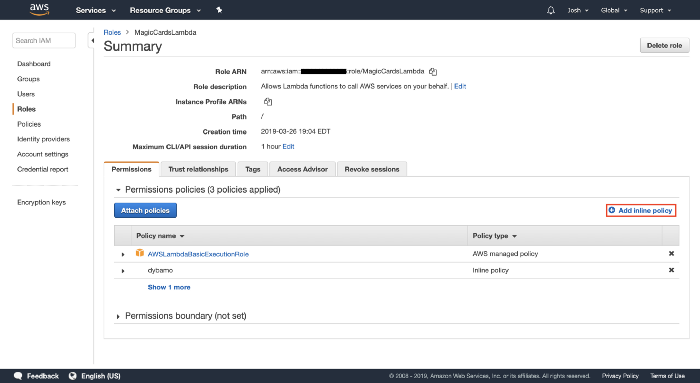
Task: Open the Support dropdown menu
Action: pyautogui.click(x=655, y=10)
